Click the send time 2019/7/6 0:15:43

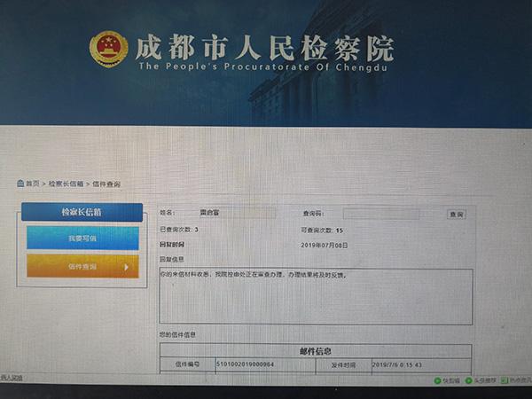coord(397,365)
